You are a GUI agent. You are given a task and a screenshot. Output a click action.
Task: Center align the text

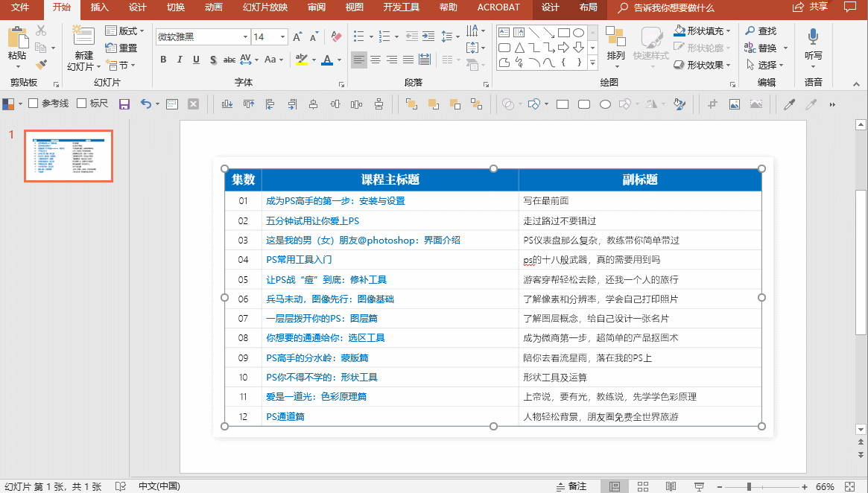(x=376, y=59)
